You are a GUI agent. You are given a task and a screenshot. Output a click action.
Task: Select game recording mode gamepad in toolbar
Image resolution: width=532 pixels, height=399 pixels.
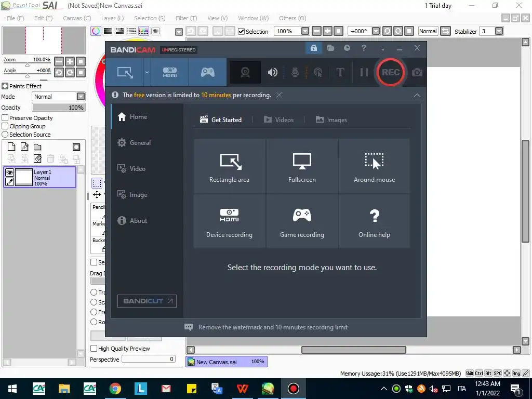coord(208,72)
